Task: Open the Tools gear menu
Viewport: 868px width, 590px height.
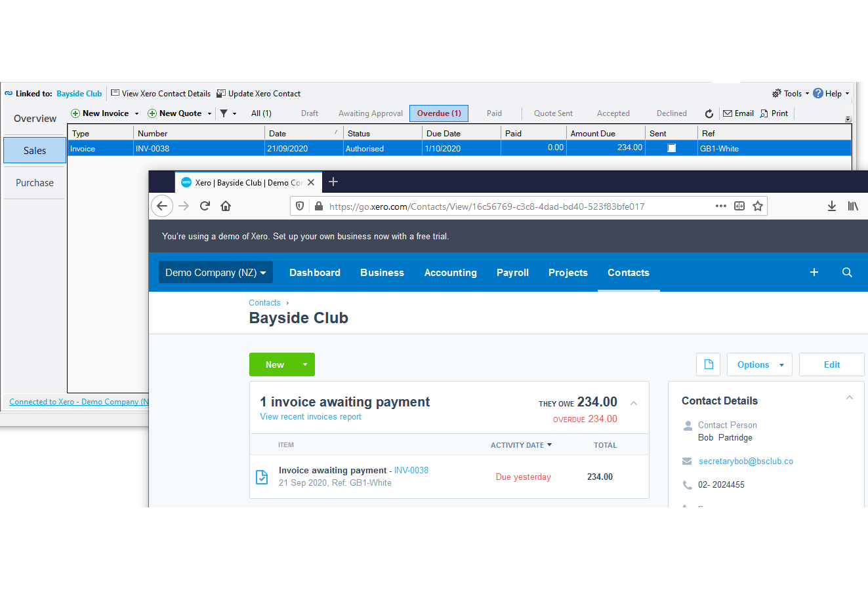Action: click(791, 94)
